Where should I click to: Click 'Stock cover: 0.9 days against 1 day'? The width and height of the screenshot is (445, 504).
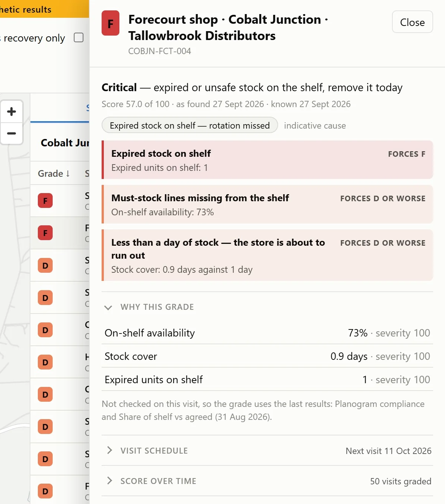182,269
